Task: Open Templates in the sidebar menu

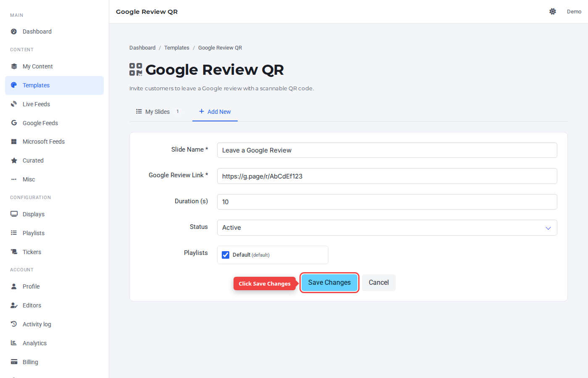Action: 54,85
